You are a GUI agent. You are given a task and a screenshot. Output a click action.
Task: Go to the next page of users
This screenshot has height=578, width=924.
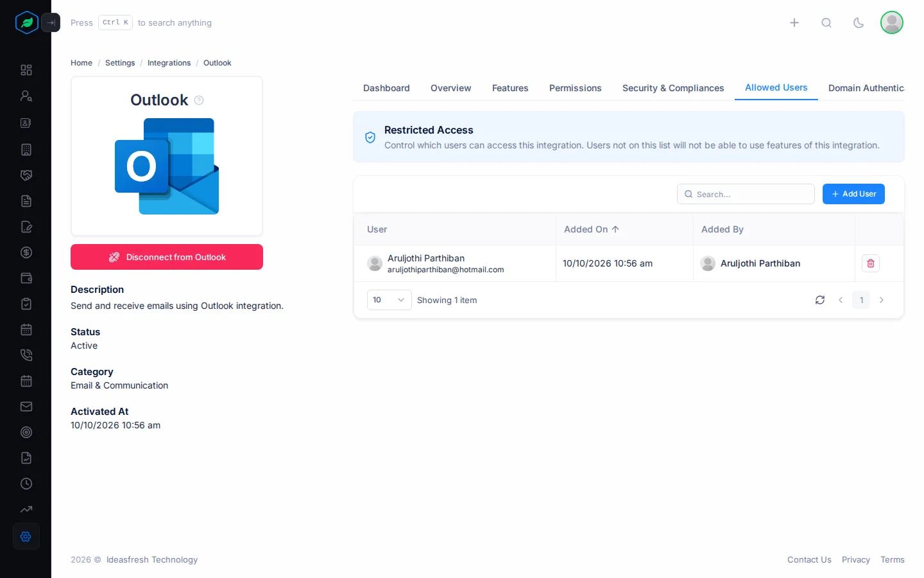(882, 300)
